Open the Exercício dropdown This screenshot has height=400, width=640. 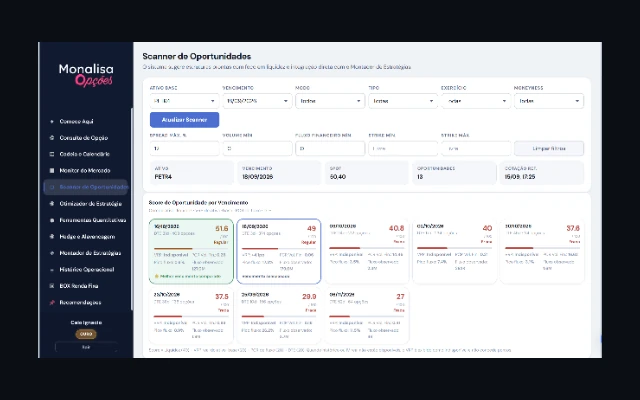tap(476, 101)
